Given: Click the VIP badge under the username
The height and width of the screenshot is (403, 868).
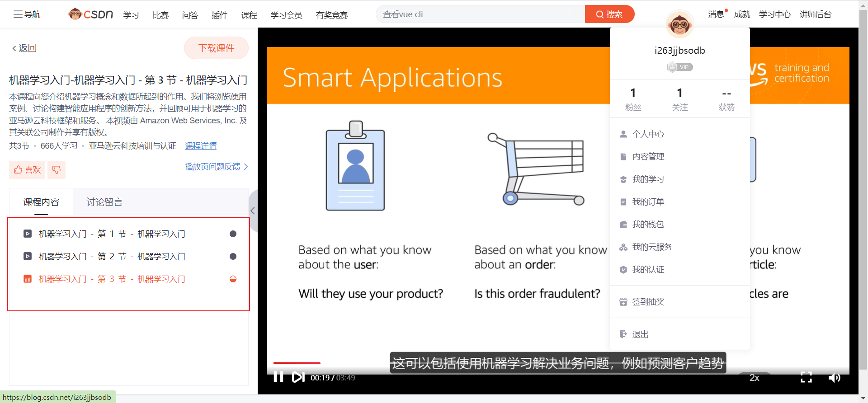Looking at the screenshot, I should 680,67.
